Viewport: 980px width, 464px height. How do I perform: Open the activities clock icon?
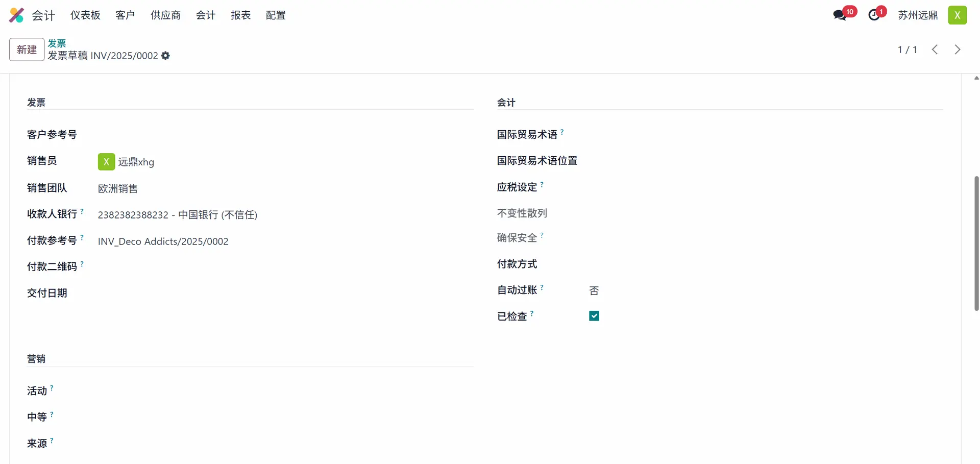pos(874,15)
